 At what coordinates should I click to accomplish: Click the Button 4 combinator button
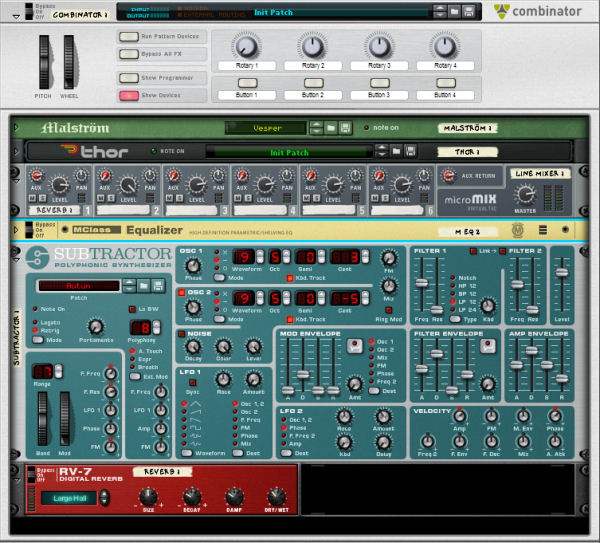point(446,83)
